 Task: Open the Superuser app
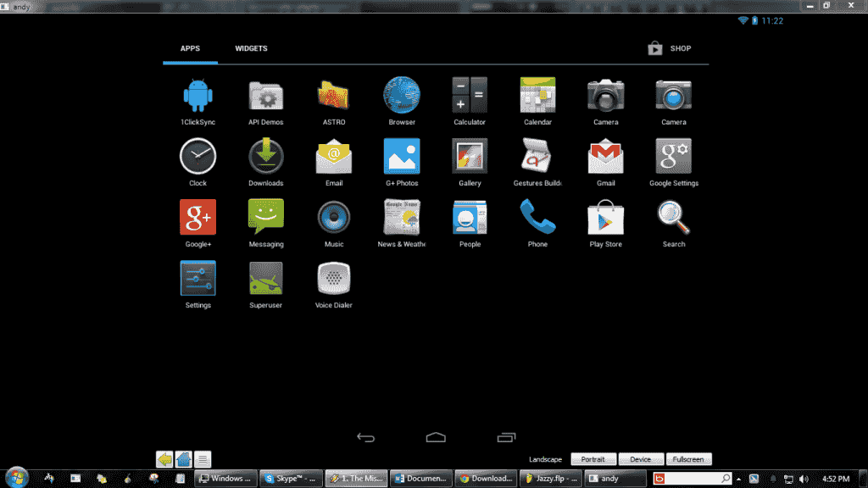(x=265, y=280)
